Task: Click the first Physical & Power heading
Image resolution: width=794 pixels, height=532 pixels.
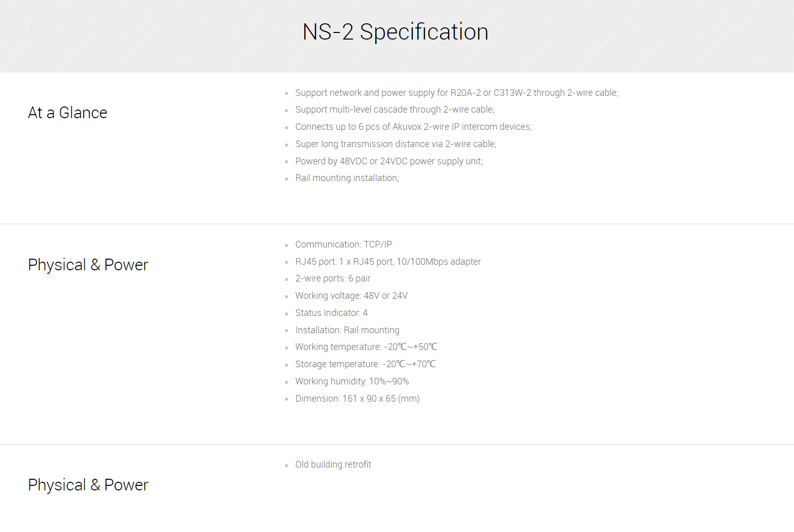Action: (x=88, y=265)
